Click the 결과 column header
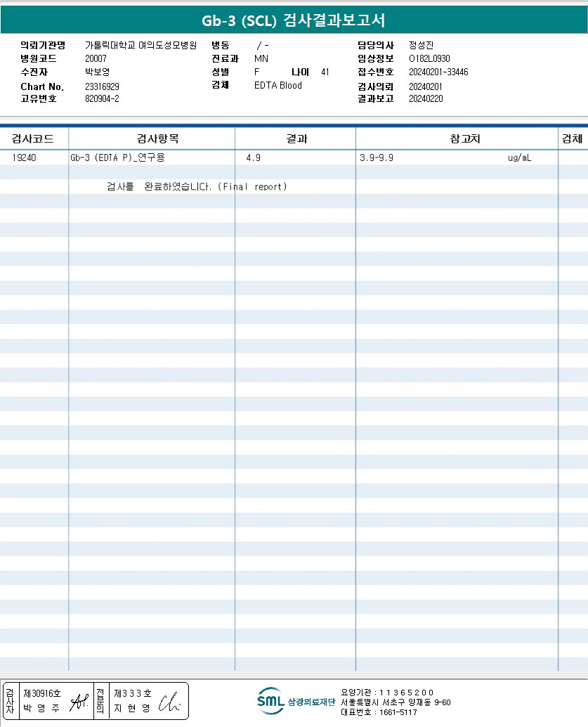 [296, 139]
